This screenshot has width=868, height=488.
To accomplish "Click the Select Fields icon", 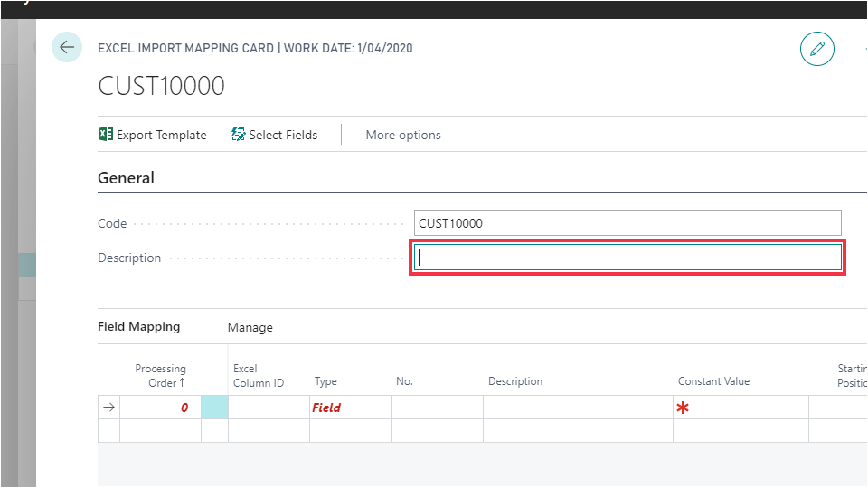I will pyautogui.click(x=239, y=135).
